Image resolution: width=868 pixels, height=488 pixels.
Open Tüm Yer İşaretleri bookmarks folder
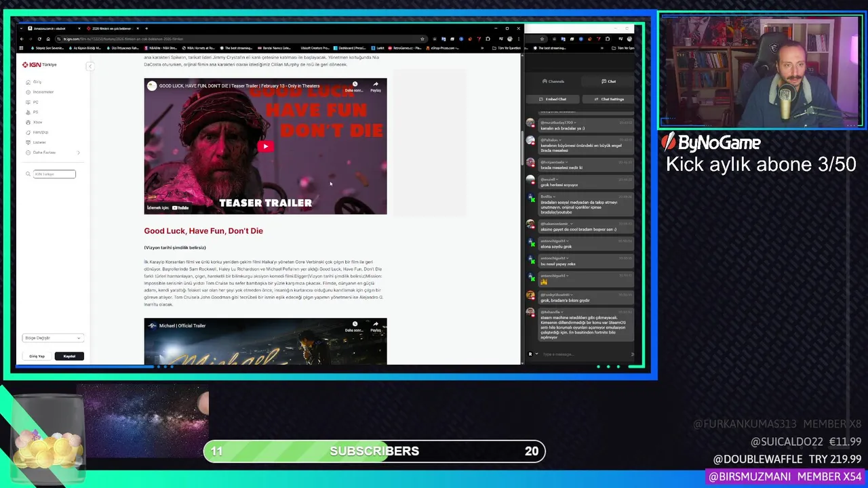(x=506, y=48)
